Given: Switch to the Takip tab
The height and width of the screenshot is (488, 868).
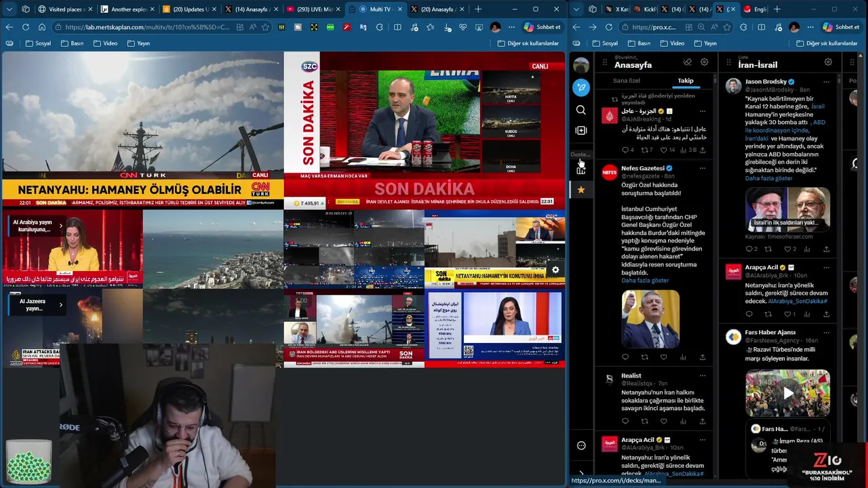Looking at the screenshot, I should [x=686, y=81].
